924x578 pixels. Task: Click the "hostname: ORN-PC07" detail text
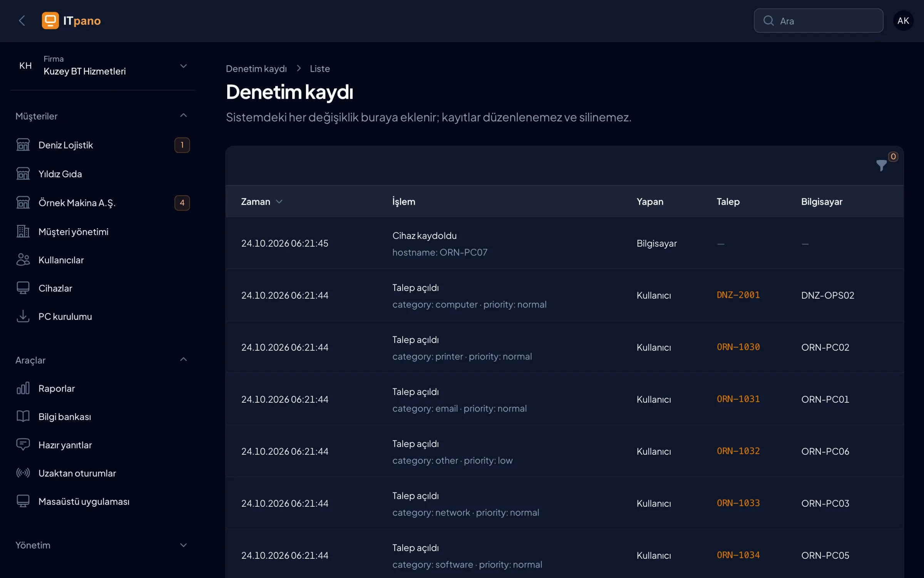click(x=440, y=252)
